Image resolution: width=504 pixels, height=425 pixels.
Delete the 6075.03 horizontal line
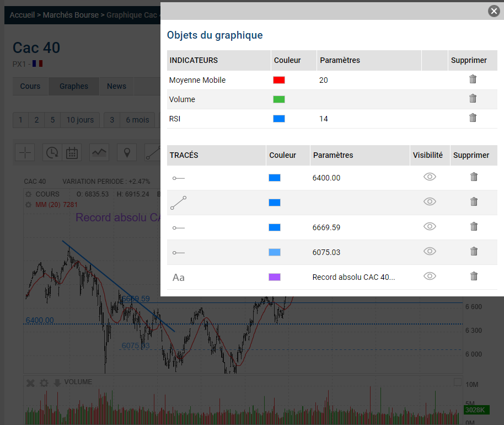tap(474, 251)
